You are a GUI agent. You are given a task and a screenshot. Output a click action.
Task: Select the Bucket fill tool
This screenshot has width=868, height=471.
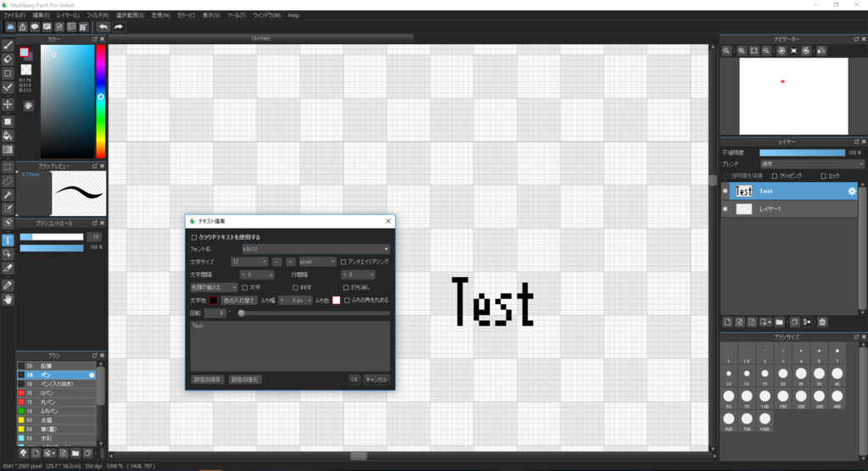[x=8, y=136]
